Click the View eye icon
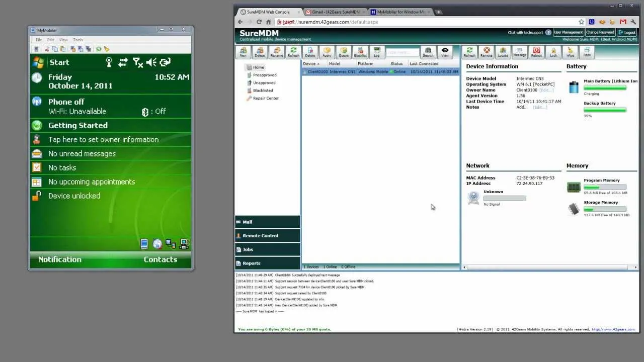The width and height of the screenshot is (644, 362). point(445,52)
